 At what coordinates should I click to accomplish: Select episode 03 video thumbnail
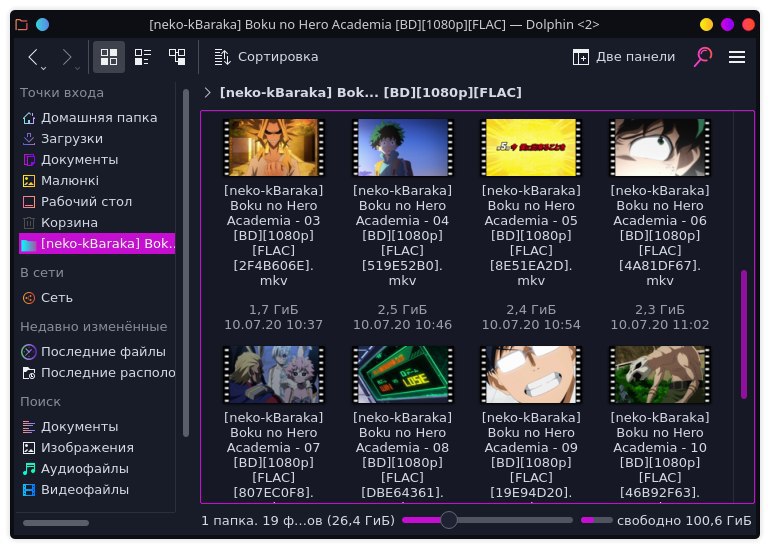tap(274, 147)
